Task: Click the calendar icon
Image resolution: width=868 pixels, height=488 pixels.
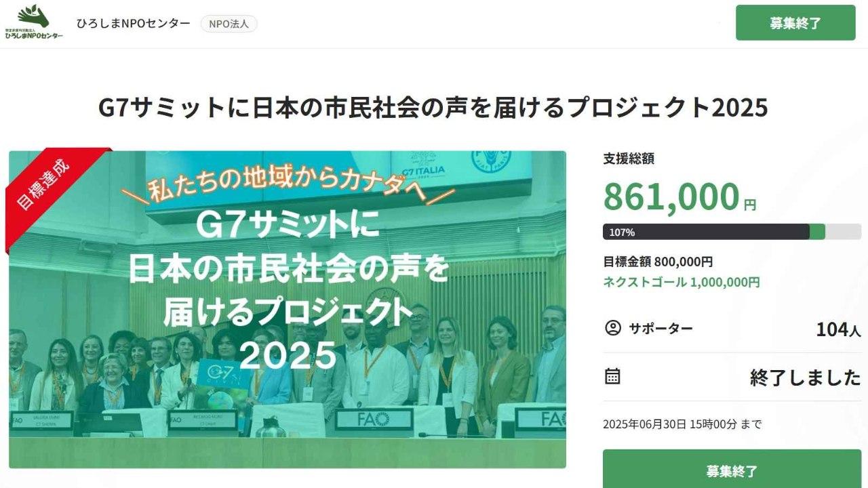Action: [x=612, y=376]
